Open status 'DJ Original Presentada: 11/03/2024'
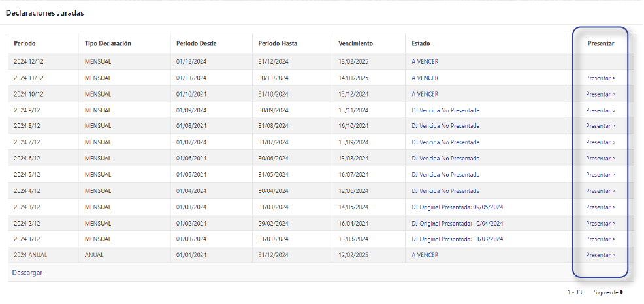The image size is (644, 304). click(x=457, y=239)
